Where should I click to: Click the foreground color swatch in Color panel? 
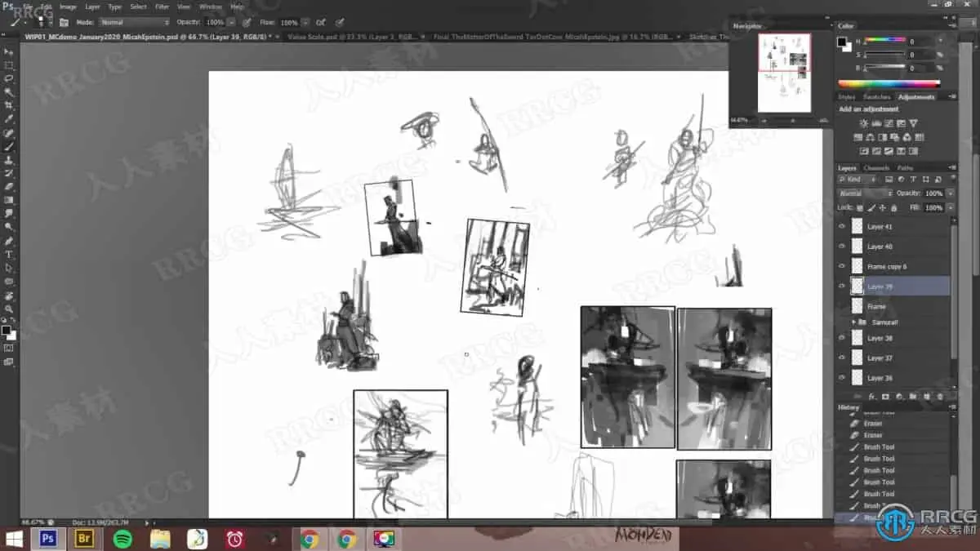point(844,41)
